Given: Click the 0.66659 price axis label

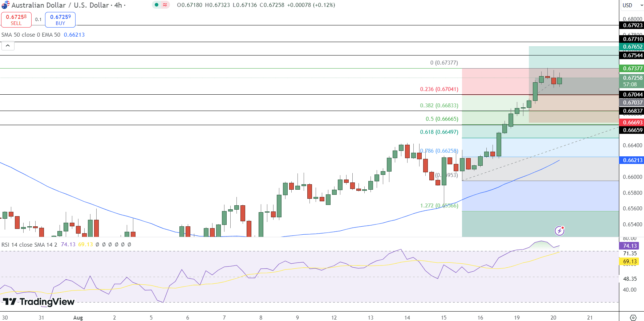Looking at the screenshot, I should click(632, 130).
